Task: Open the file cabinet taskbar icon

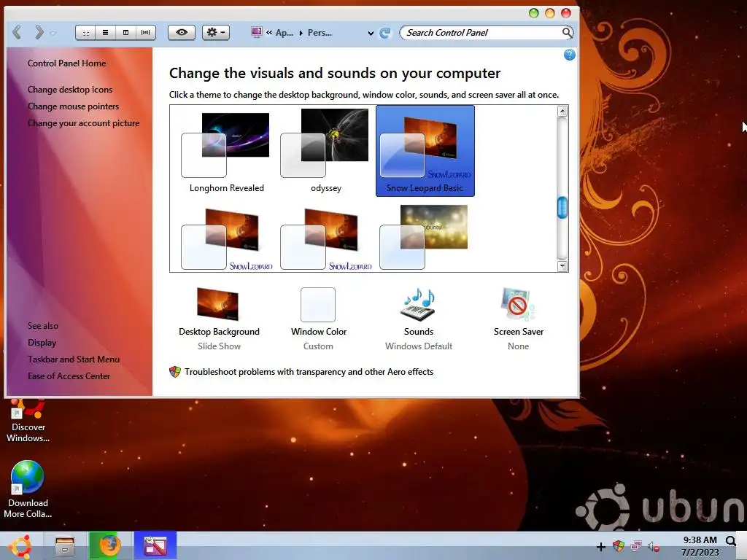Action: [65, 545]
